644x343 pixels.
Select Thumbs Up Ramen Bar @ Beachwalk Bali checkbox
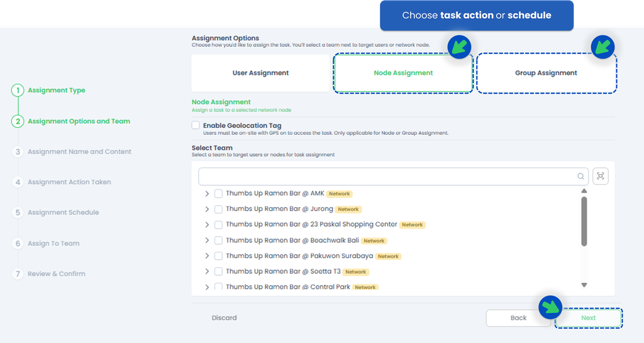pos(218,240)
